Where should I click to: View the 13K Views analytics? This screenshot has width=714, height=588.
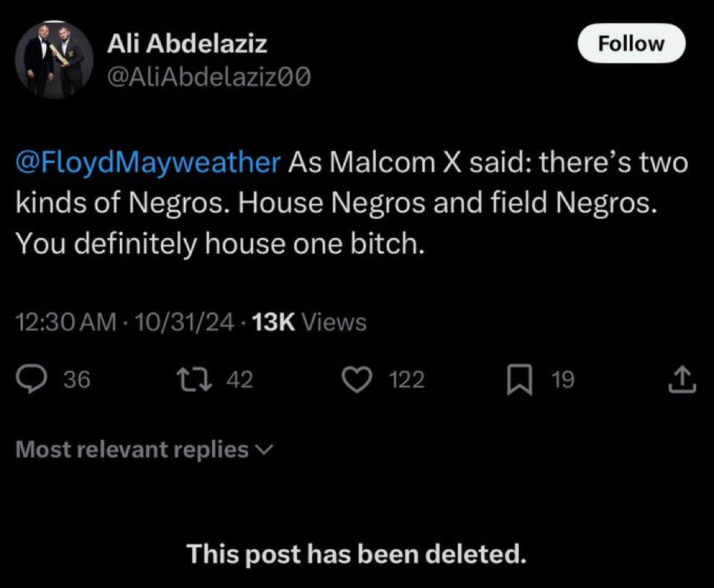pyautogui.click(x=310, y=322)
